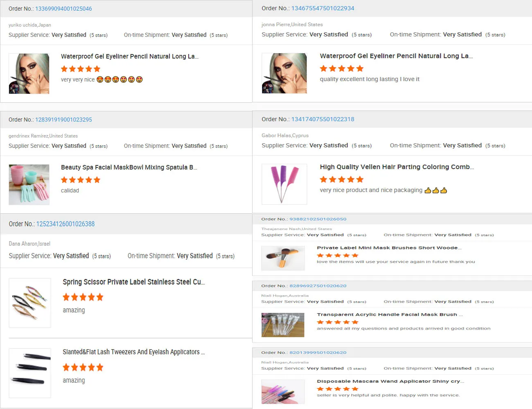Image resolution: width=532 pixels, height=409 pixels.
Task: Open order number 134675547501022934 link
Action: (x=322, y=8)
